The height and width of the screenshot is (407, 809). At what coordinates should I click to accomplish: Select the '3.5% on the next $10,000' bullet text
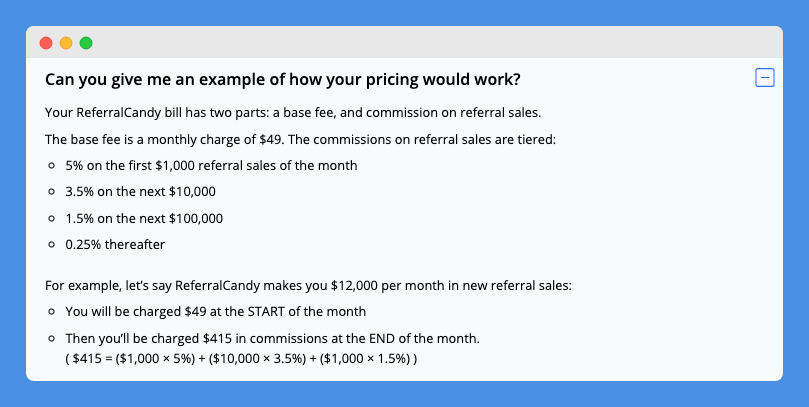click(140, 192)
